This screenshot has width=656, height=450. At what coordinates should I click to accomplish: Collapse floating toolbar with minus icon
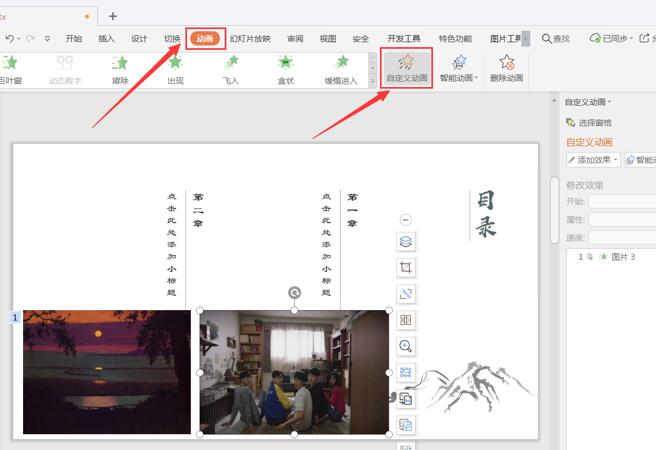pos(405,220)
